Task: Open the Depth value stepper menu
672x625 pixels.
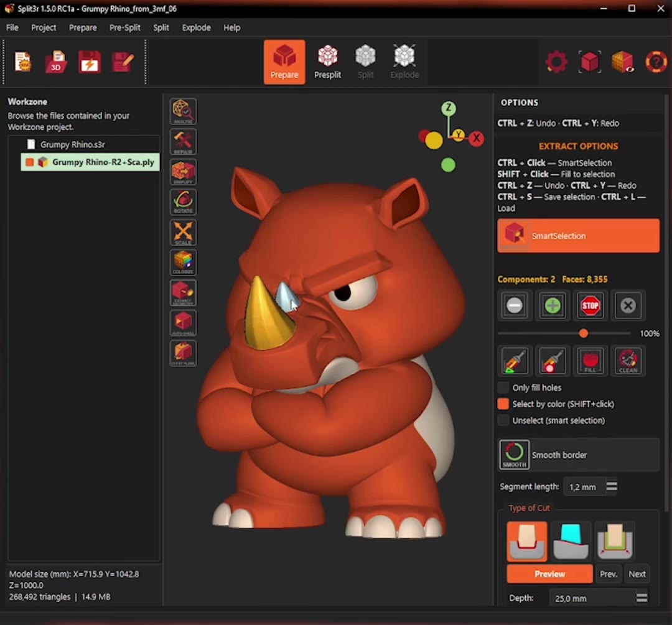Action: point(642,598)
